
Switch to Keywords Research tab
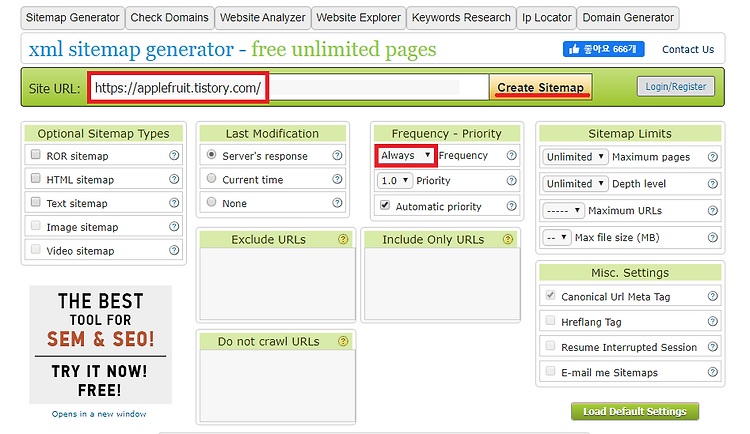(x=461, y=18)
